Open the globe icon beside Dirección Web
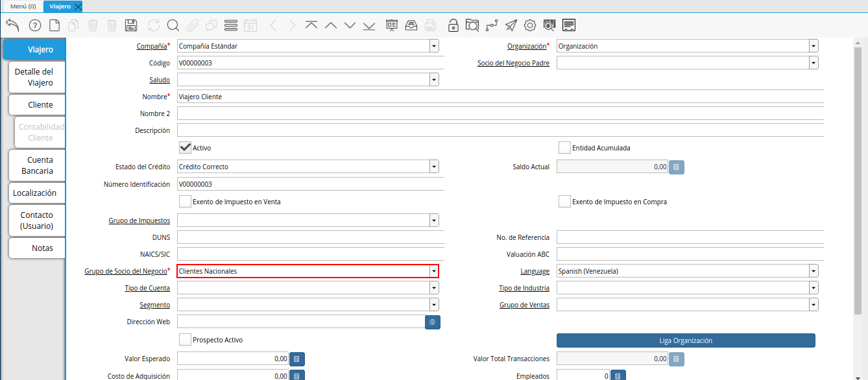The image size is (868, 380). (433, 322)
